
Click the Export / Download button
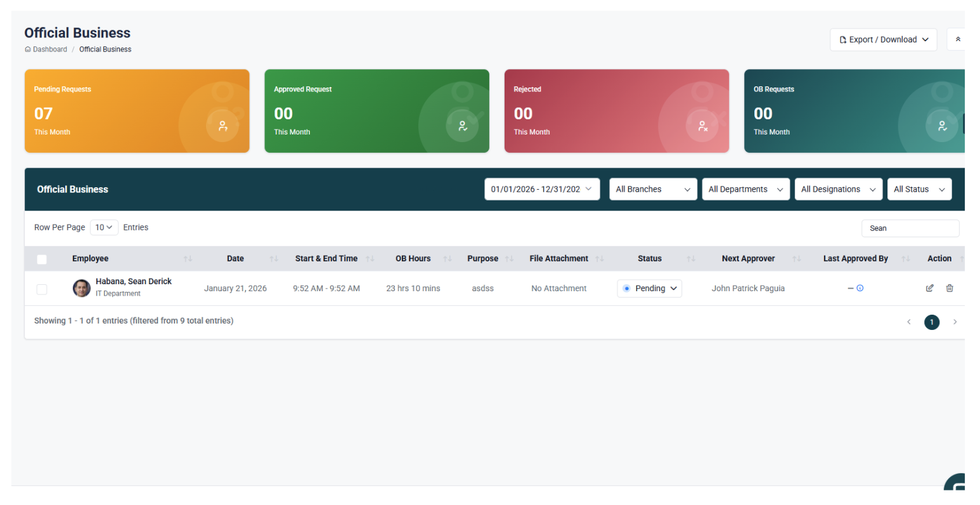[x=883, y=39]
